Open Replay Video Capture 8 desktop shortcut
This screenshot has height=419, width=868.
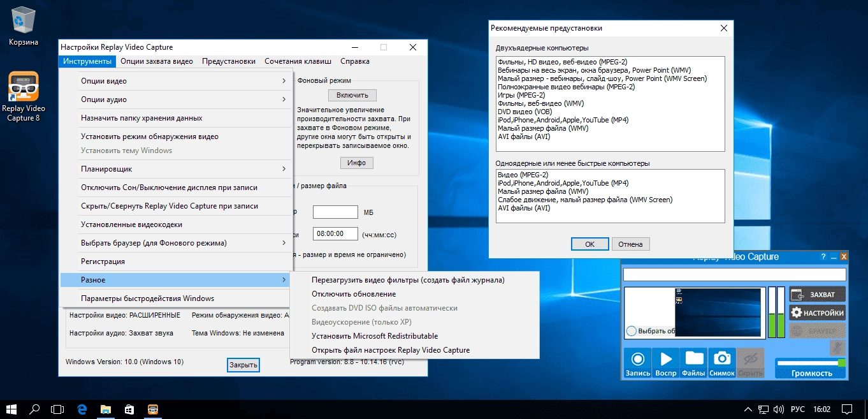click(24, 96)
